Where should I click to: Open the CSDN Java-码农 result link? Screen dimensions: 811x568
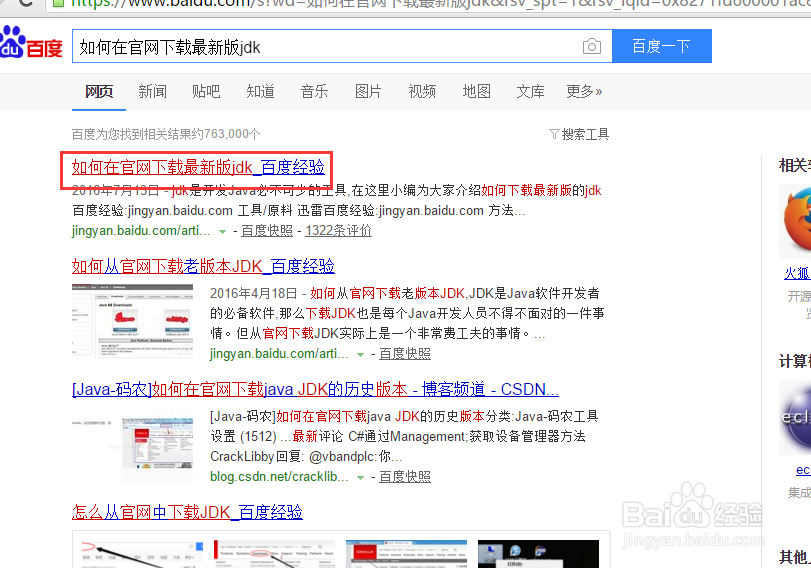(x=316, y=389)
